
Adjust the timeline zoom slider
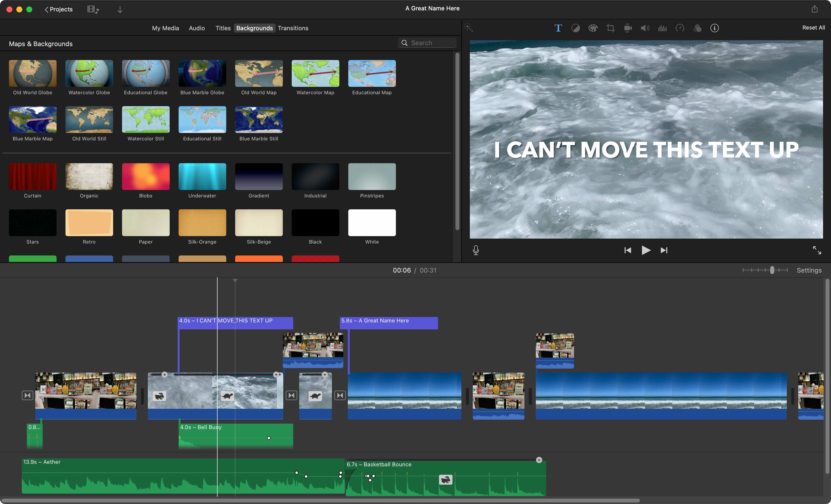[x=772, y=270]
